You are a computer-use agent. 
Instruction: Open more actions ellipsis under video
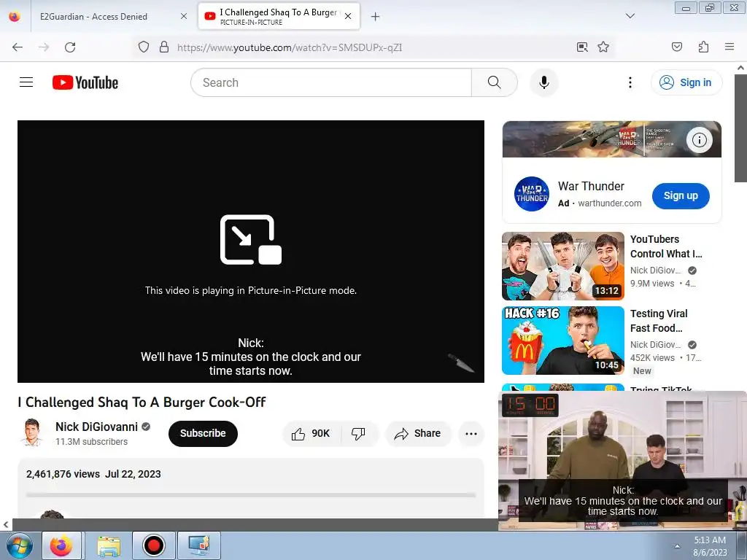coord(471,433)
